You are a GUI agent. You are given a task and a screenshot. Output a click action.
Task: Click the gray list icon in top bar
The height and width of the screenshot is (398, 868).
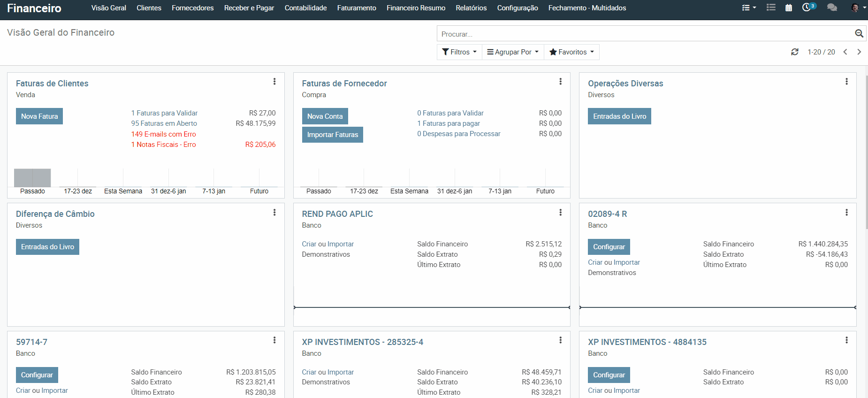[771, 8]
